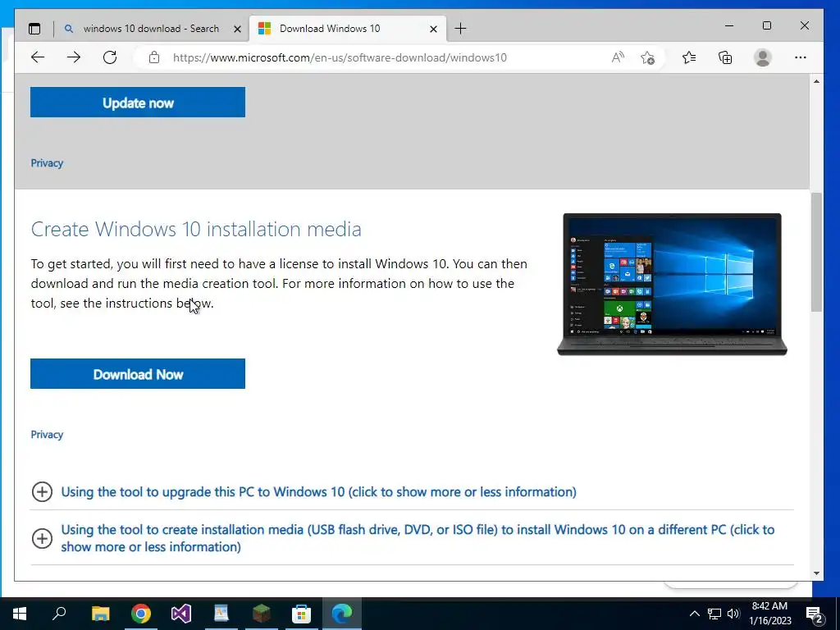Open File Explorer from the taskbar

pyautogui.click(x=100, y=614)
